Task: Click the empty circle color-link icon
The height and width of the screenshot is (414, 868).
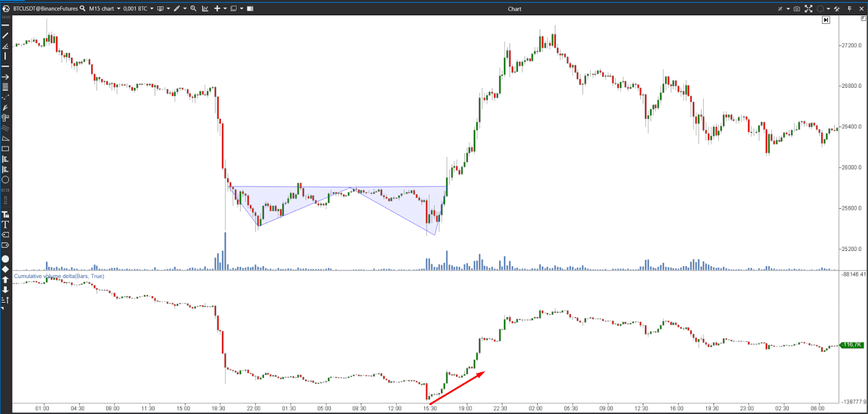Action: tap(820, 9)
